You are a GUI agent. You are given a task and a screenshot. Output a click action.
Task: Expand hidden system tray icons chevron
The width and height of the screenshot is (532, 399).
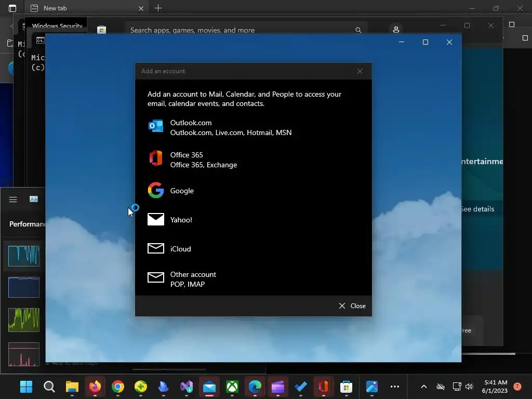pos(424,387)
